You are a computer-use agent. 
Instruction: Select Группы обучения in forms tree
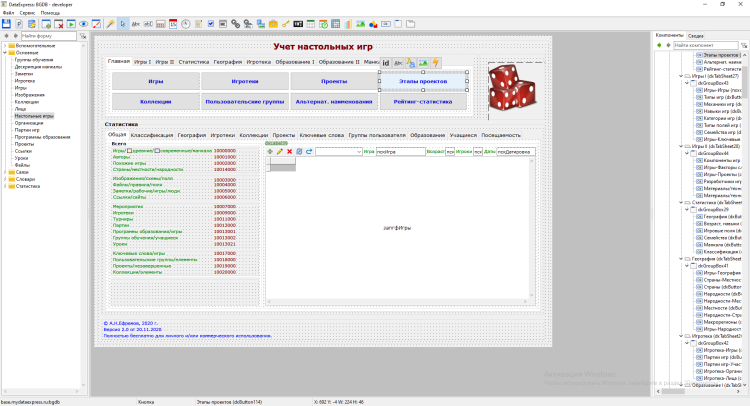click(34, 60)
